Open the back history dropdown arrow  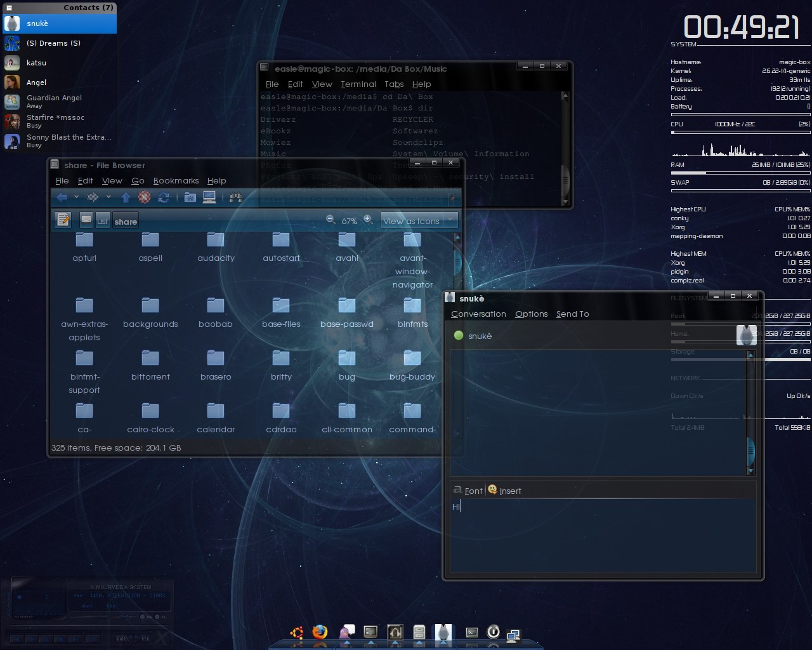76,197
